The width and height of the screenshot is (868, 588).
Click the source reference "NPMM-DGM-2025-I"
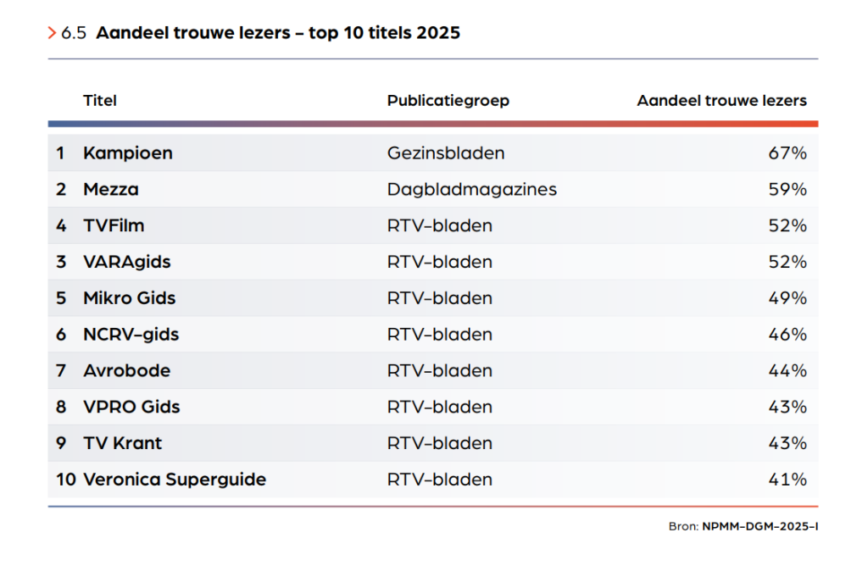[x=759, y=526]
